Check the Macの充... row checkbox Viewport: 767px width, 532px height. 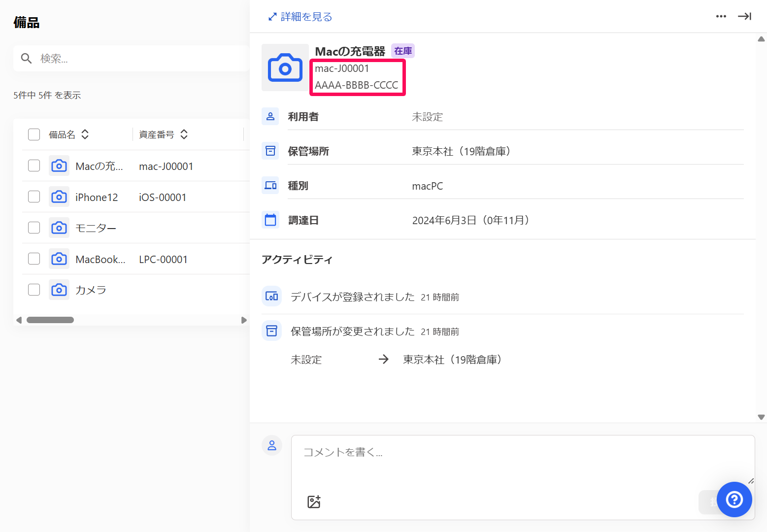tap(34, 166)
